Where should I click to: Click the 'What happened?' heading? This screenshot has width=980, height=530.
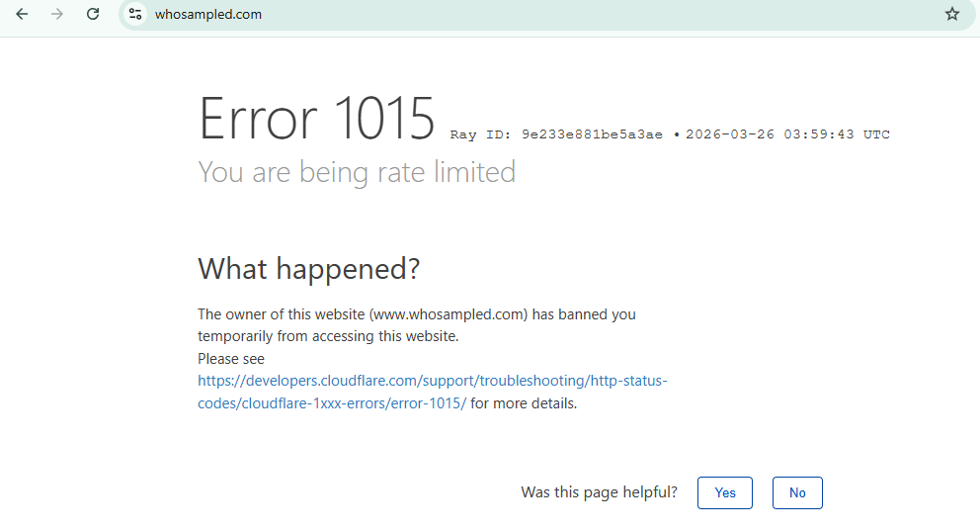[309, 269]
